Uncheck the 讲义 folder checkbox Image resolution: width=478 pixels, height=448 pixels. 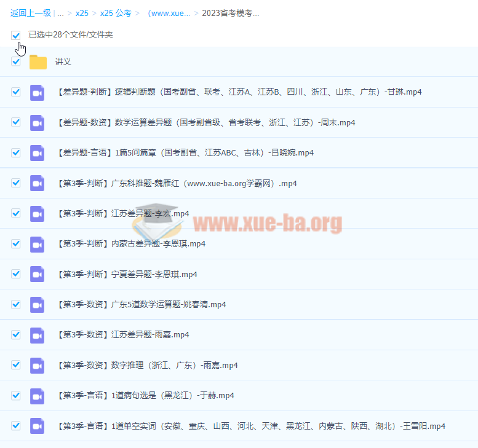pyautogui.click(x=16, y=61)
